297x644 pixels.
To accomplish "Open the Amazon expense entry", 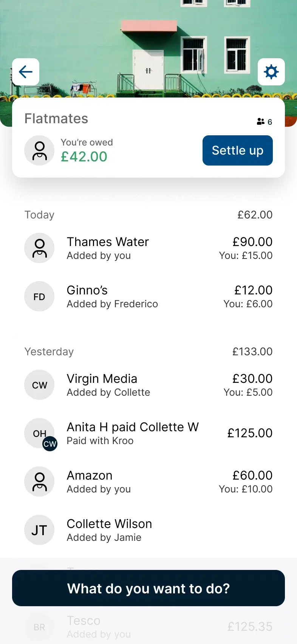I will click(x=148, y=481).
